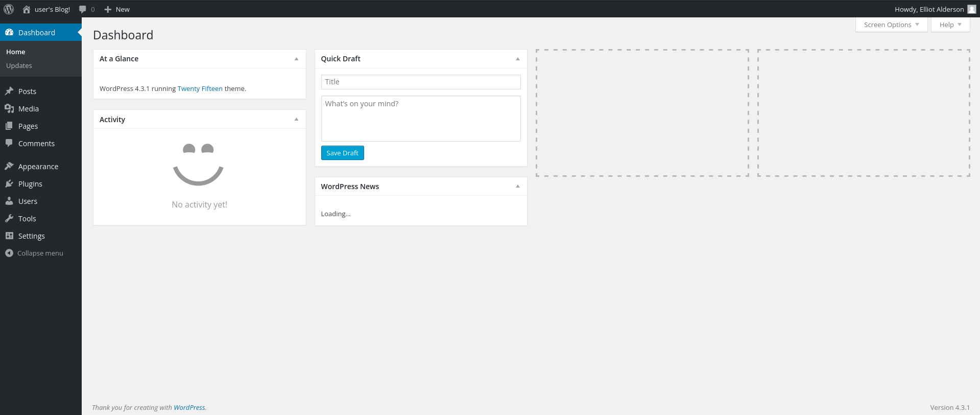Click the Plugins plug icon
The height and width of the screenshot is (415, 980).
pyautogui.click(x=9, y=183)
